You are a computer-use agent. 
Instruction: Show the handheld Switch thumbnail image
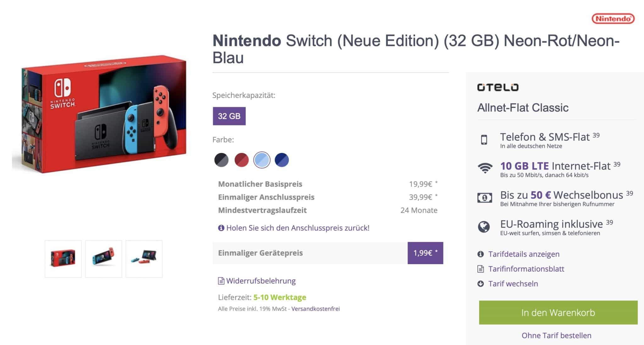coord(103,259)
